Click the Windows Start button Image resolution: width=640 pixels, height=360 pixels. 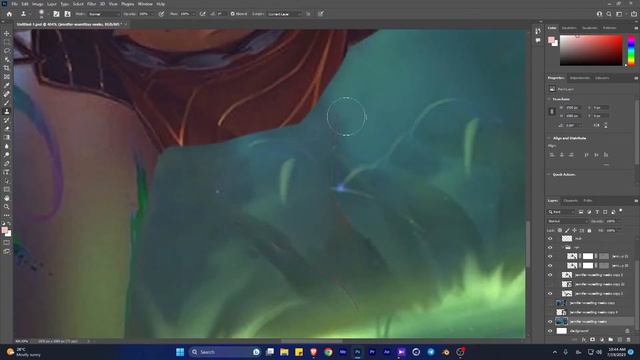coord(180,352)
